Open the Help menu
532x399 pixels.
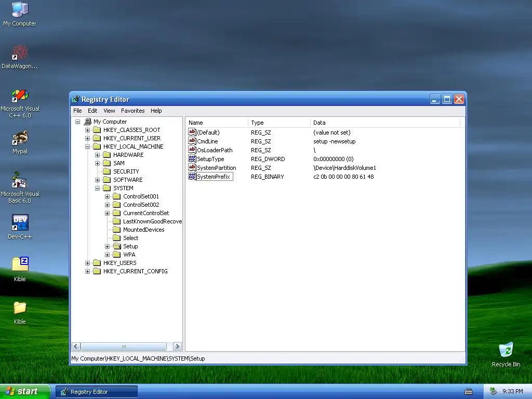pyautogui.click(x=156, y=111)
